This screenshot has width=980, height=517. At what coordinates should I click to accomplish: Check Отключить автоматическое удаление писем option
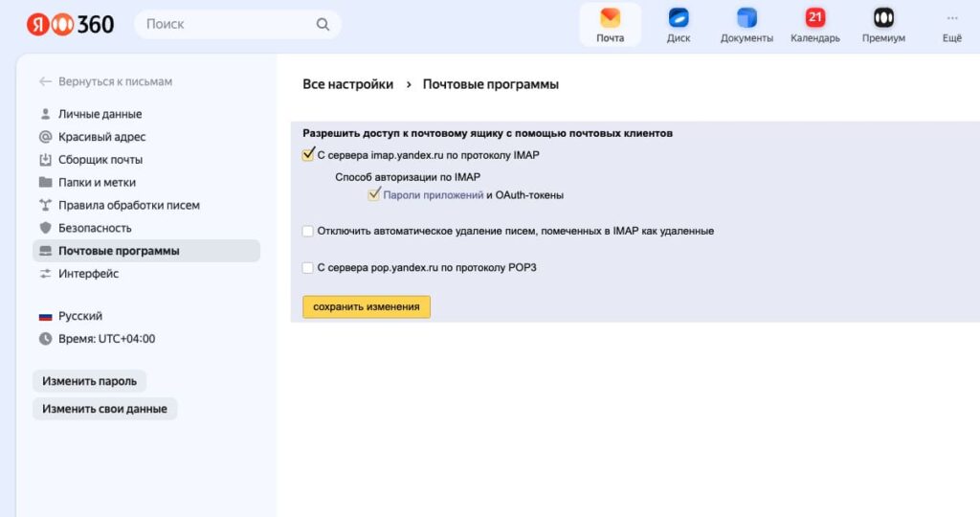coord(307,232)
